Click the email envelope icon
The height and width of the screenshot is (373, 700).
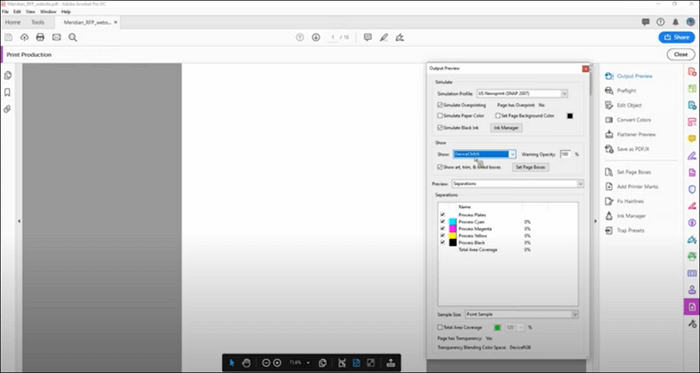(x=56, y=37)
